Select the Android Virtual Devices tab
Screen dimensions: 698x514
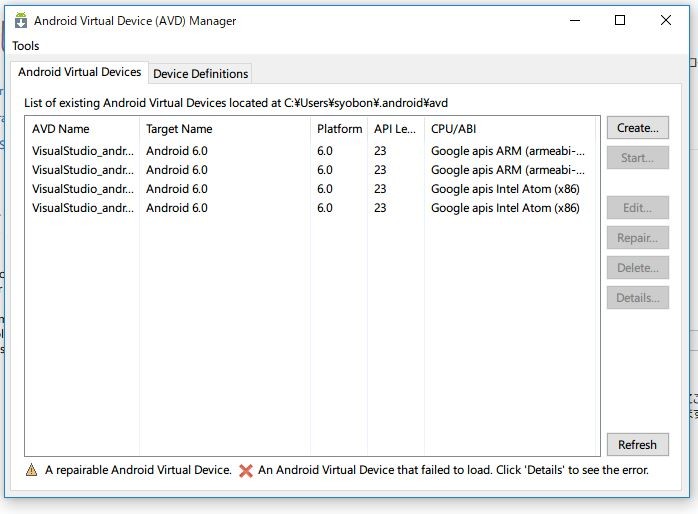[79, 72]
